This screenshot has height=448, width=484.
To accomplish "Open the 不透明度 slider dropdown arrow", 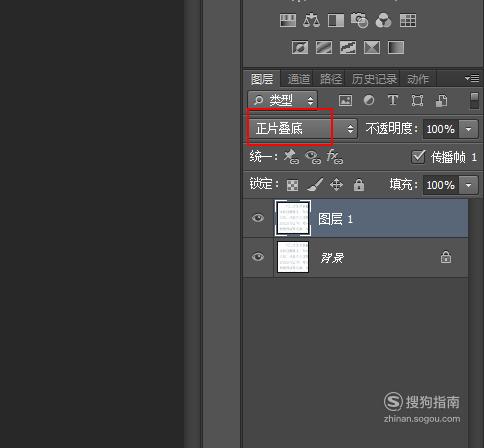I will [469, 129].
